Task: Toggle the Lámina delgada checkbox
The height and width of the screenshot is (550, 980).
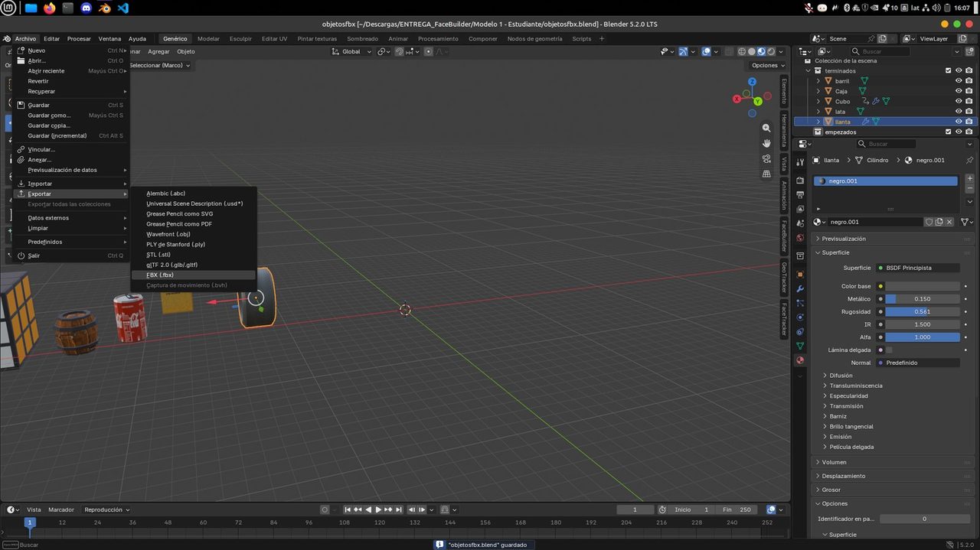Action: [x=889, y=350]
